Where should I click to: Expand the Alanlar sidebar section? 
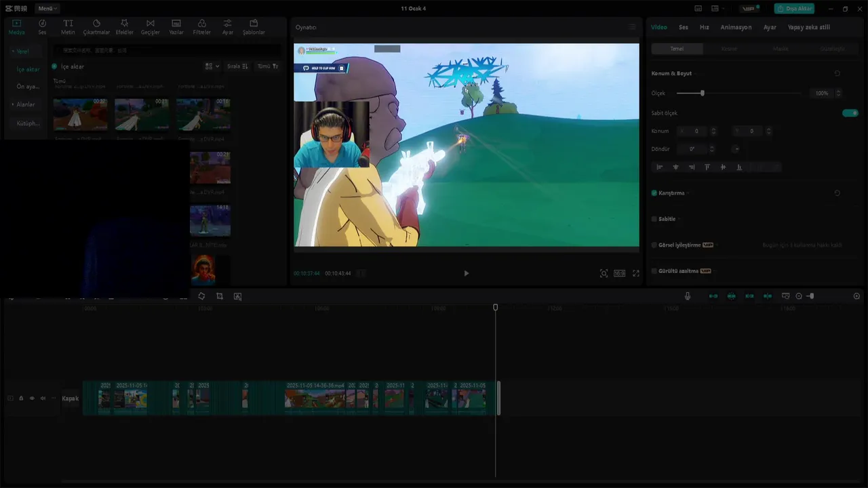(25, 104)
